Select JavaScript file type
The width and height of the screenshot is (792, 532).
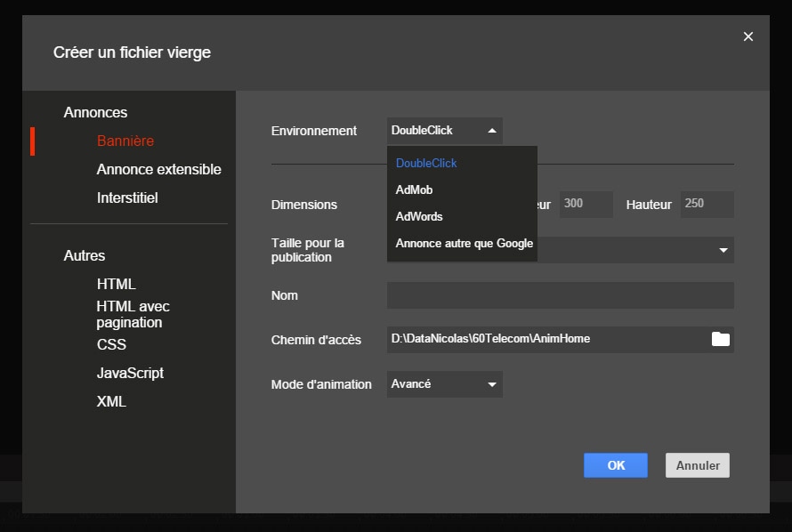pos(130,373)
